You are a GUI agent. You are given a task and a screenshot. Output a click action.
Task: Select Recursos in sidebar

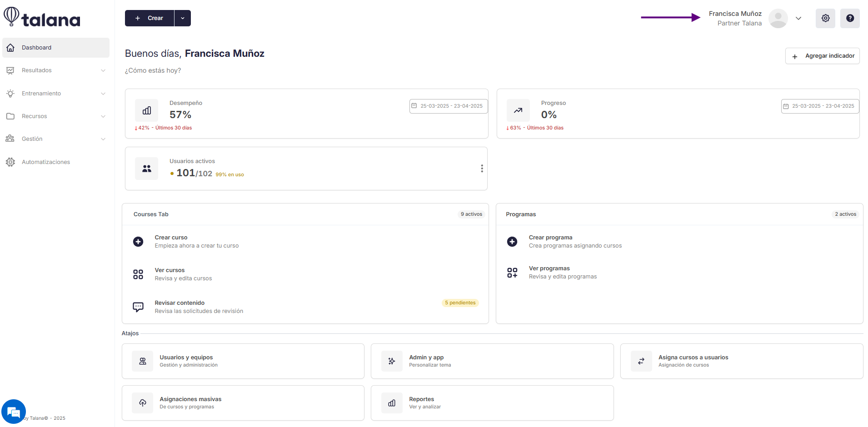click(56, 116)
